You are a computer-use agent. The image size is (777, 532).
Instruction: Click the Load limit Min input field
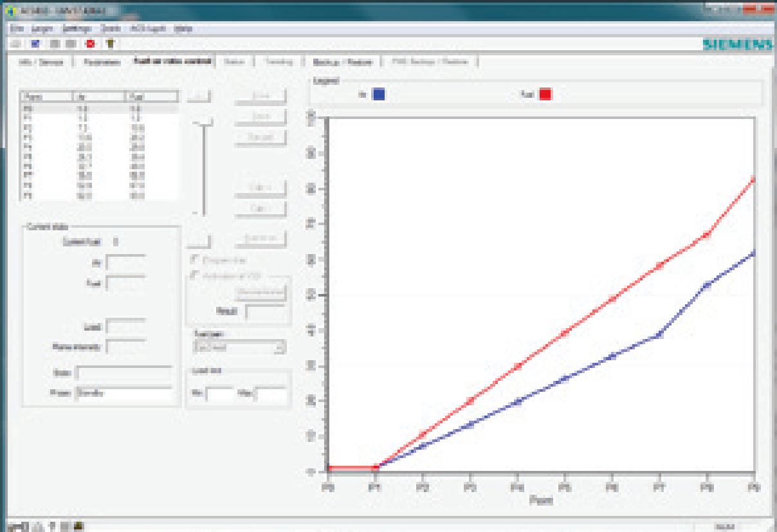(x=219, y=394)
